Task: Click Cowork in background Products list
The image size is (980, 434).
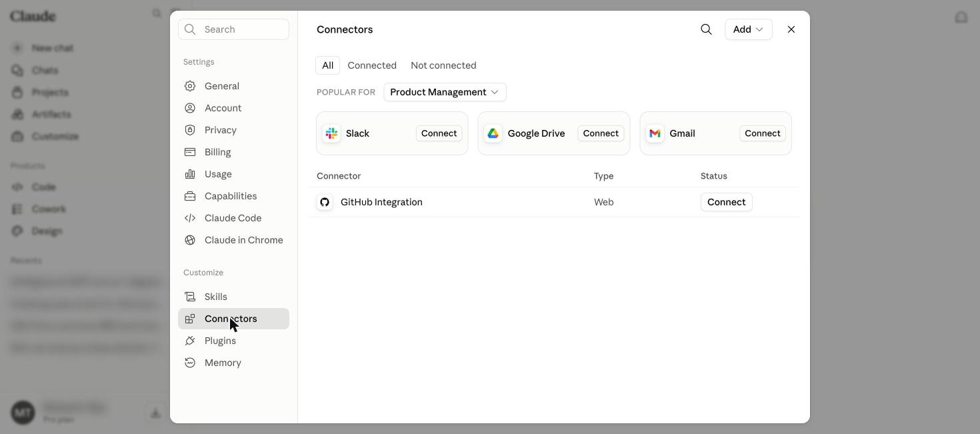Action: tap(49, 209)
